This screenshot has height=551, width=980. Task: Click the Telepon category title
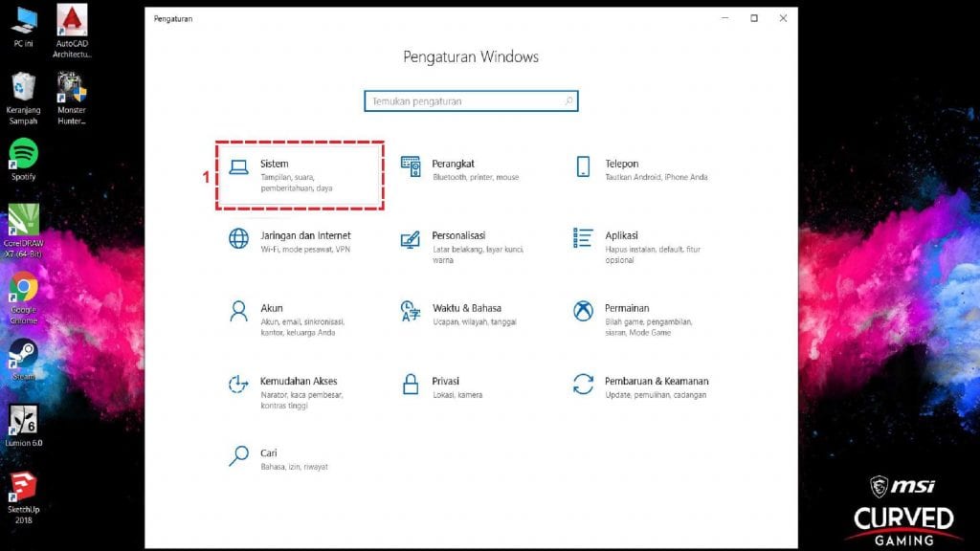[x=622, y=164]
